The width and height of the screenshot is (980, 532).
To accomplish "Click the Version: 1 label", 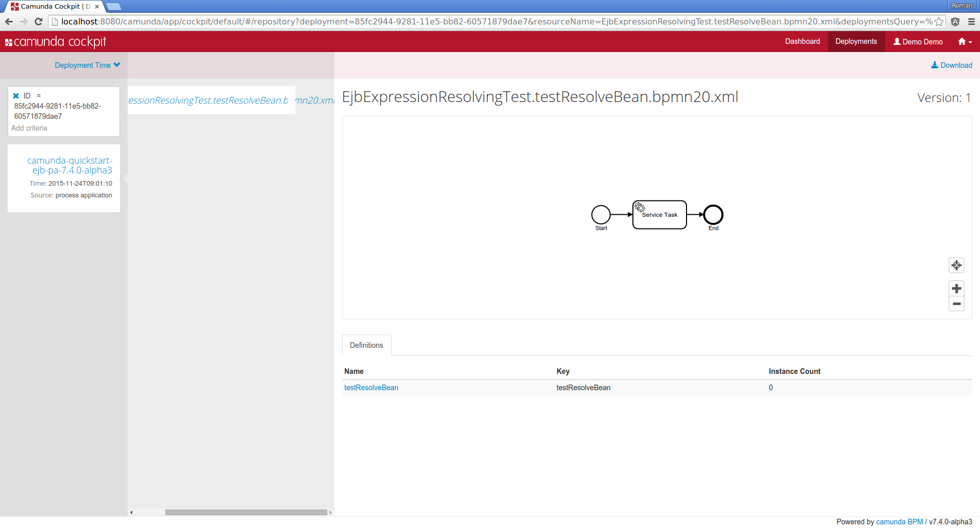I will tap(944, 97).
